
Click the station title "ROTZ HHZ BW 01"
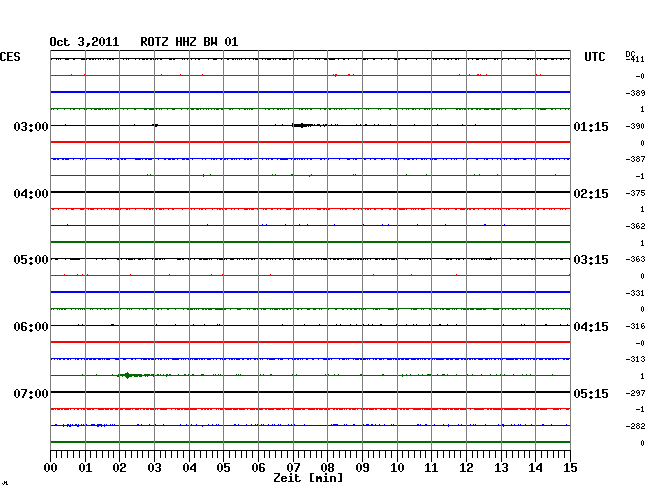pyautogui.click(x=189, y=42)
